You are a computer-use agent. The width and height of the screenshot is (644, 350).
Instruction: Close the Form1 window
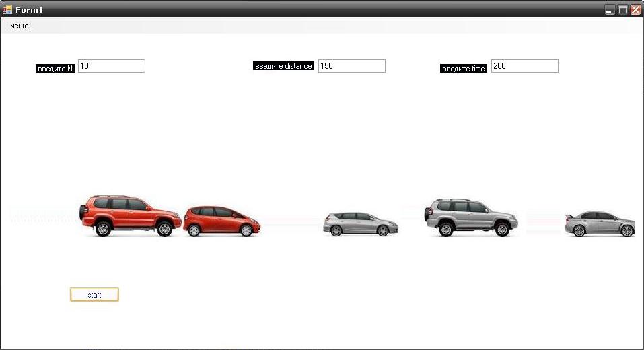(635, 10)
